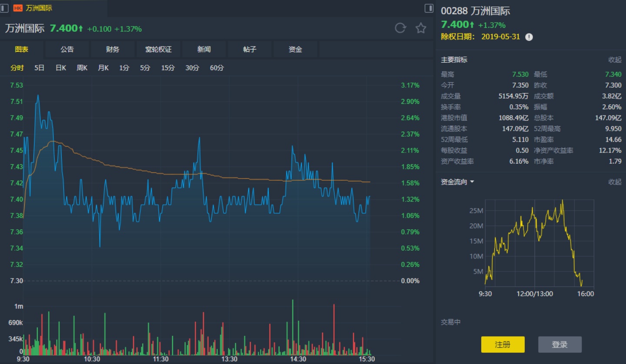Click the 14:30 marker on the time axis
The height and width of the screenshot is (364, 626).
[x=298, y=359]
